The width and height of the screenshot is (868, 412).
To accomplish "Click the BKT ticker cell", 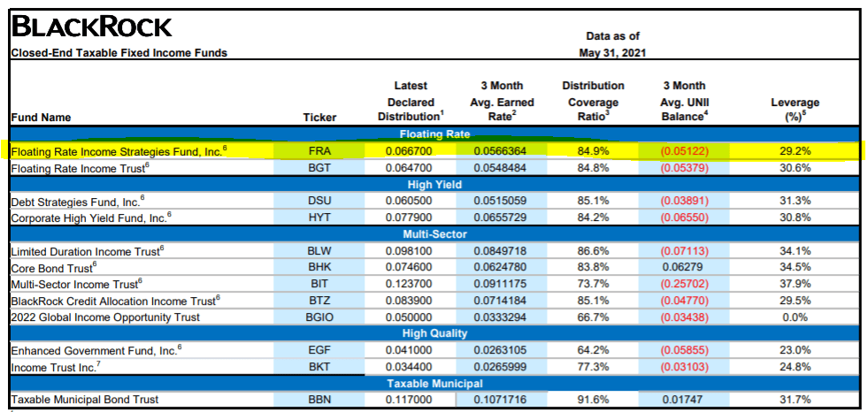I will (319, 367).
